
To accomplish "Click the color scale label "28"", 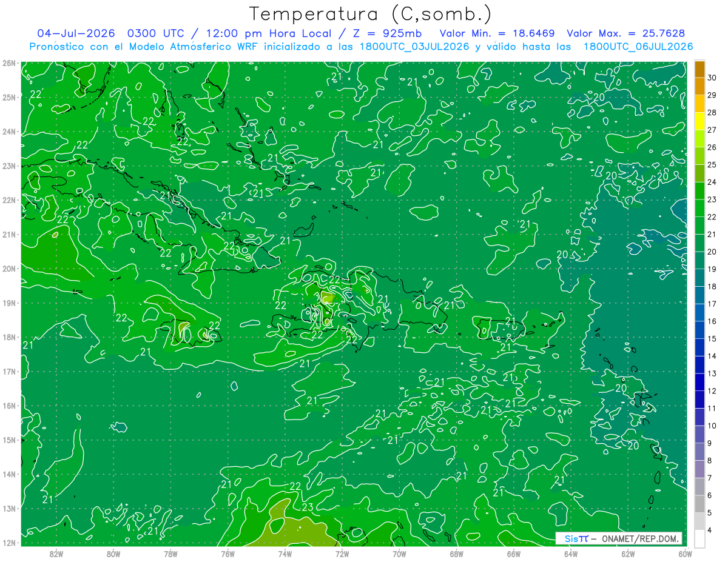I will [712, 112].
